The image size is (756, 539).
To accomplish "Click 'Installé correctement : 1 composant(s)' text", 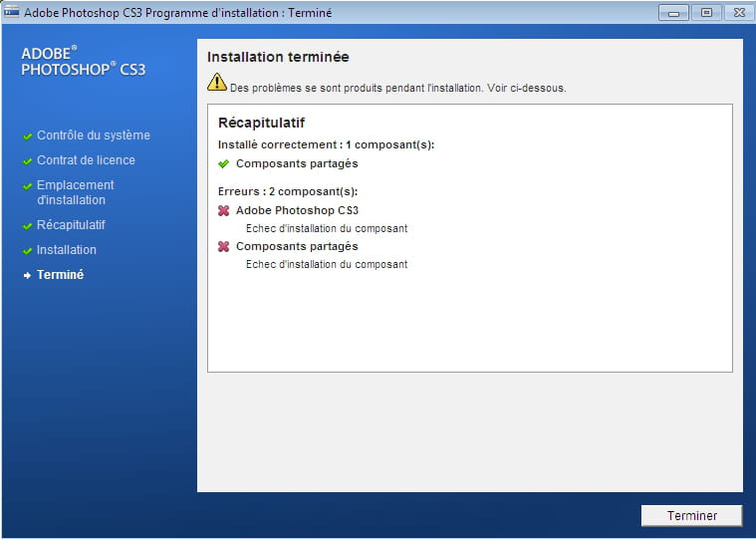I will (326, 144).
